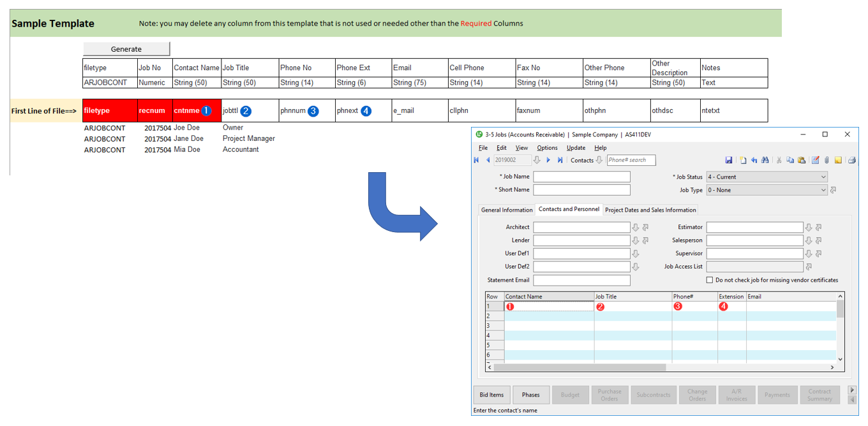Click the yellow sticky note icon
The width and height of the screenshot is (868, 426).
(838, 160)
